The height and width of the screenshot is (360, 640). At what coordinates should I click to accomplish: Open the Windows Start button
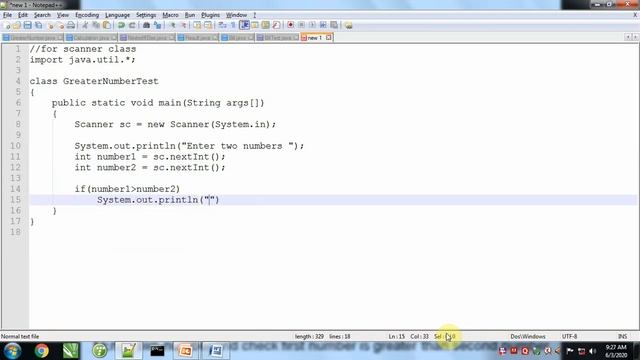click(x=12, y=351)
